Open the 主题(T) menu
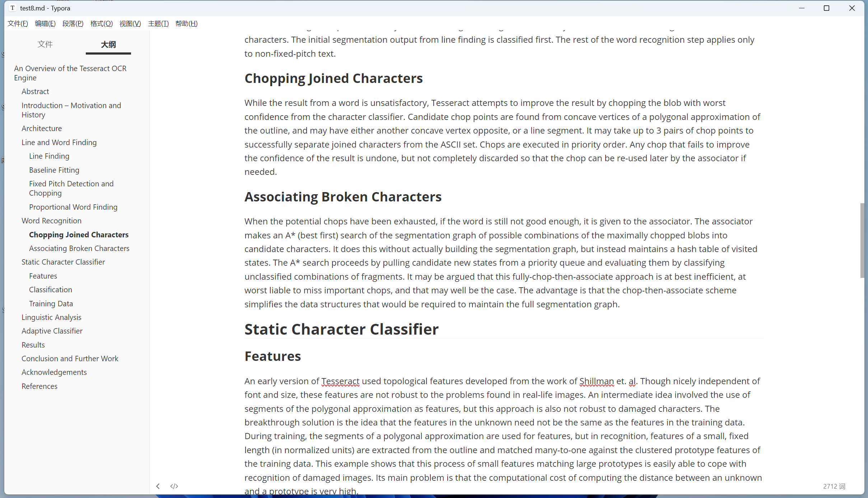Screen dimensions: 868x498 click(x=158, y=23)
